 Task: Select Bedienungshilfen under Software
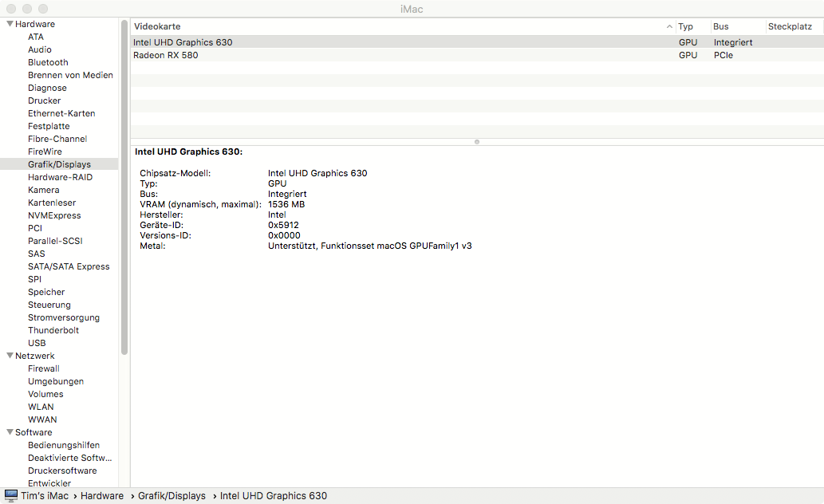[x=64, y=445]
